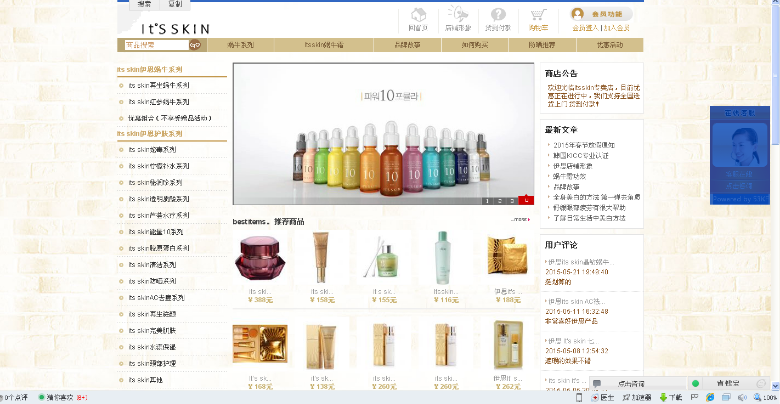Click the Internet Explorer icon in status bar
Screen dimensions: 780x404
pyautogui.click(x=710, y=397)
